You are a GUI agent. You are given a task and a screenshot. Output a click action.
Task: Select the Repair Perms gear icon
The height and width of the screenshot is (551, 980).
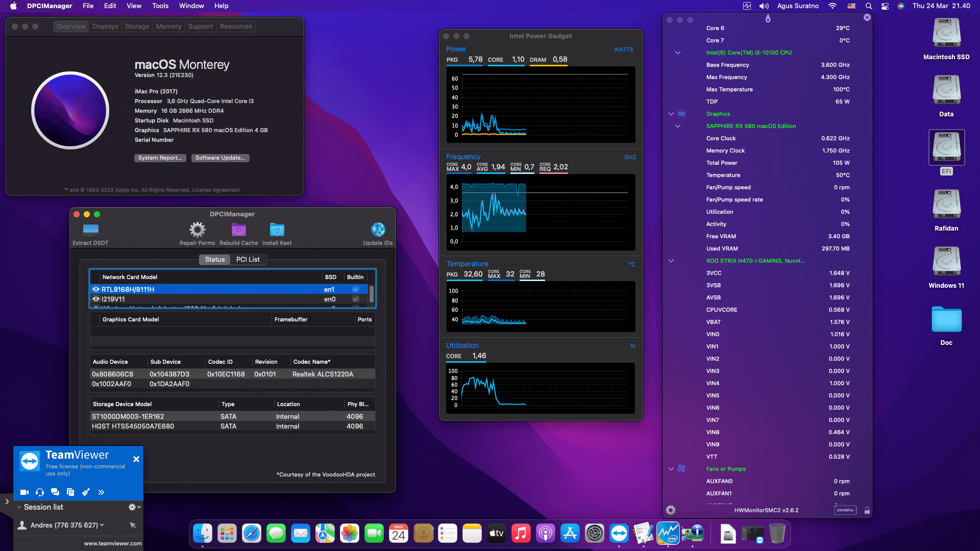pyautogui.click(x=198, y=230)
